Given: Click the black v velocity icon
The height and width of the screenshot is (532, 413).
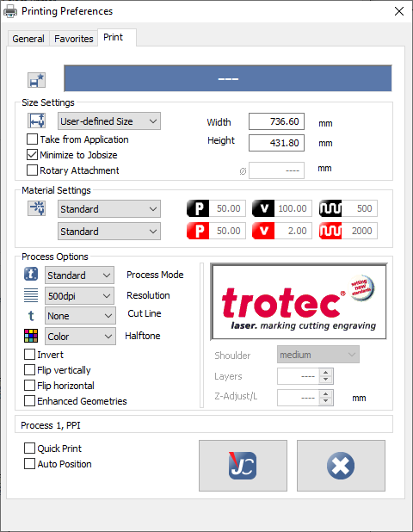Looking at the screenshot, I should 263,208.
